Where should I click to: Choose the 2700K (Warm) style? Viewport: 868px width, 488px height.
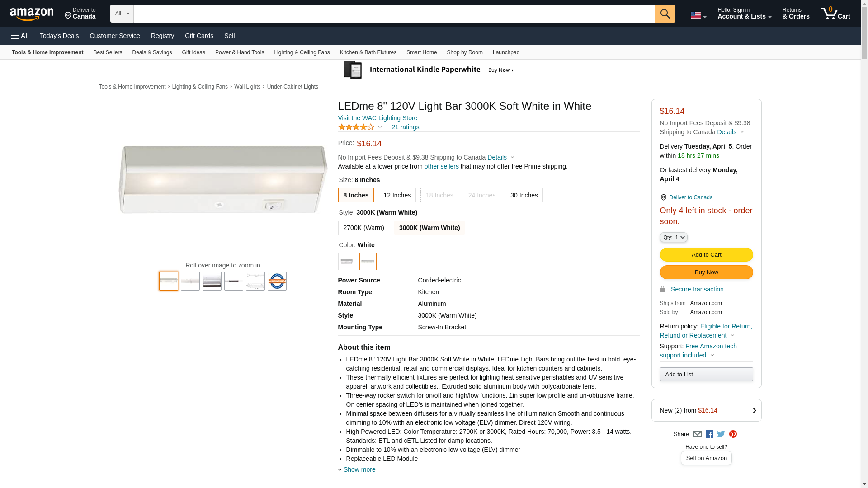point(363,228)
